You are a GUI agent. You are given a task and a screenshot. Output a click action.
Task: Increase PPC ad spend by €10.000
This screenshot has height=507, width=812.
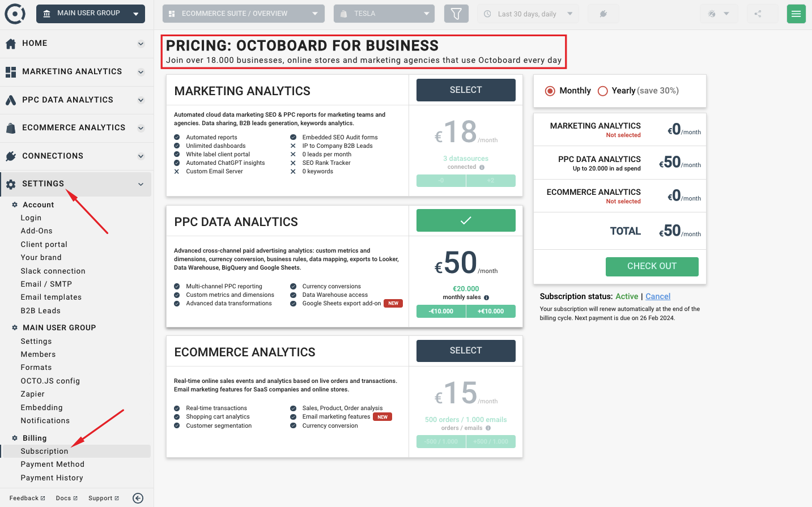tap(491, 312)
